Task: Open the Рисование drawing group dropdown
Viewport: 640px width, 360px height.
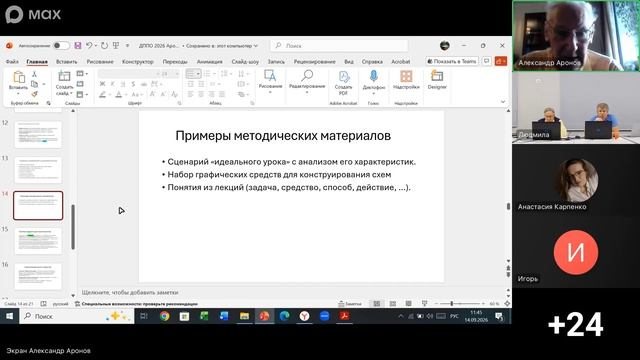Action: 270,81
